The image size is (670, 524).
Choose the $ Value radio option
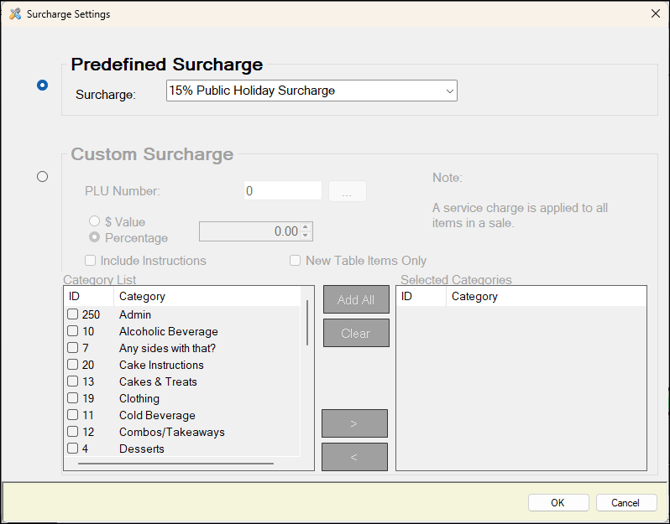94,221
